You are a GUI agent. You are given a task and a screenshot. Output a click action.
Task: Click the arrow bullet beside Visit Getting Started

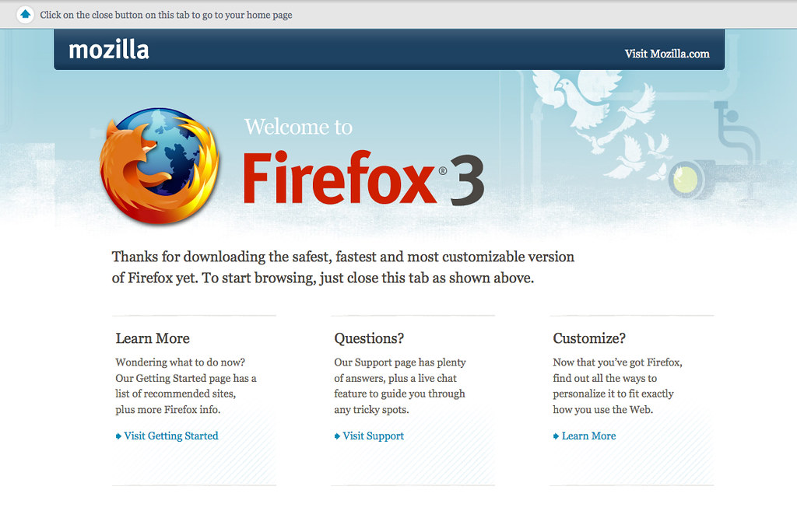pos(118,436)
